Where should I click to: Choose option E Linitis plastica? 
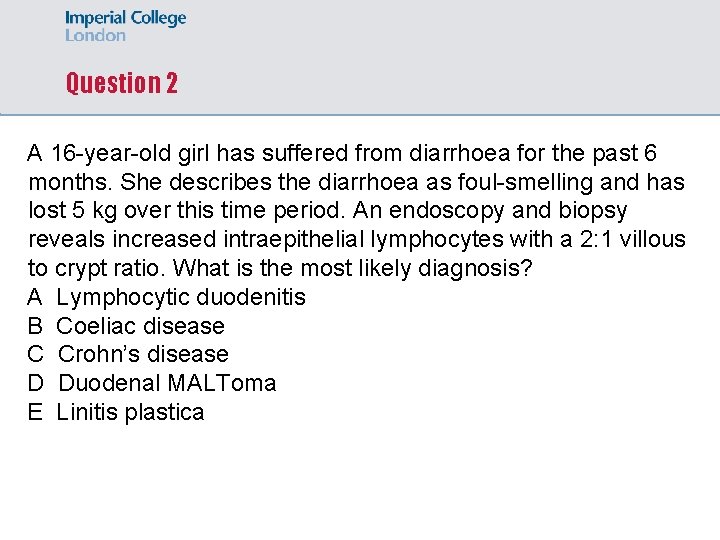pos(130,412)
